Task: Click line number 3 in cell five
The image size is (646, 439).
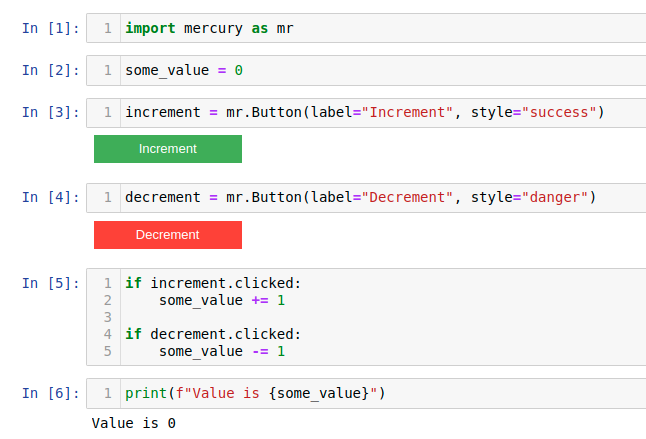Action: pos(108,317)
